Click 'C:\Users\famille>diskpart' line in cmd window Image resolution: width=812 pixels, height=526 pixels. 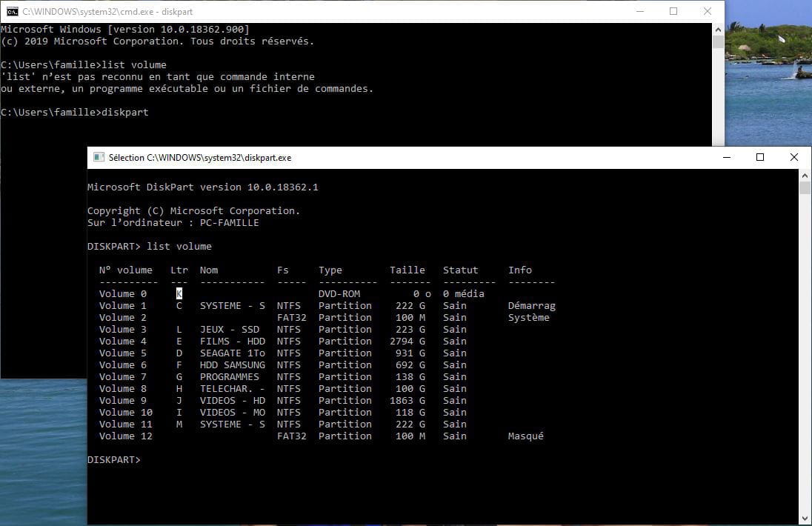pos(75,113)
